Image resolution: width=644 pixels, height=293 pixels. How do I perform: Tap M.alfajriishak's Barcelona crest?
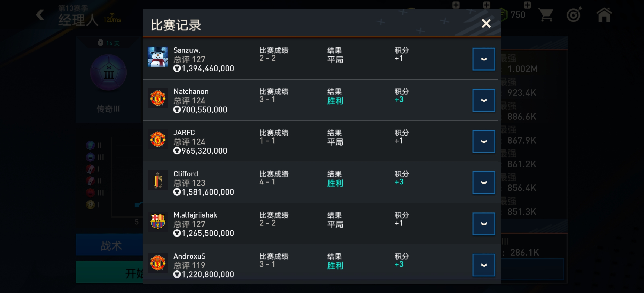[157, 222]
